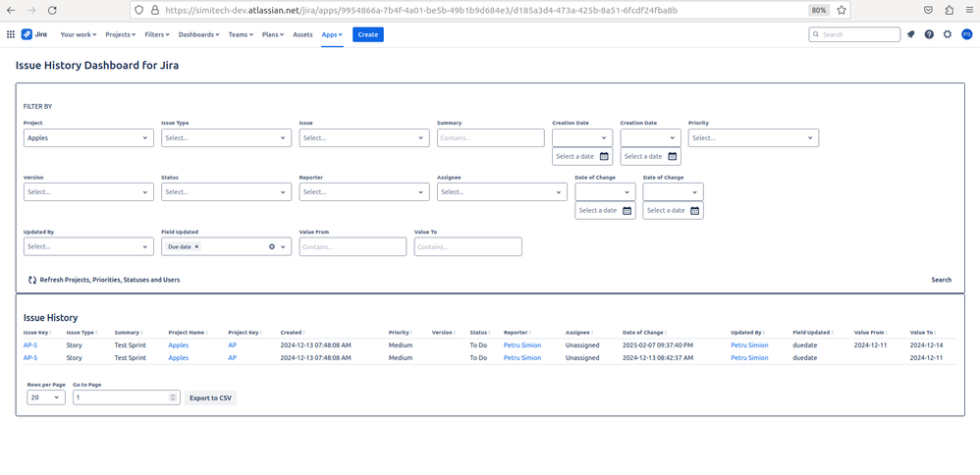The height and width of the screenshot is (475, 980).
Task: Click the Value To text field
Action: click(467, 247)
